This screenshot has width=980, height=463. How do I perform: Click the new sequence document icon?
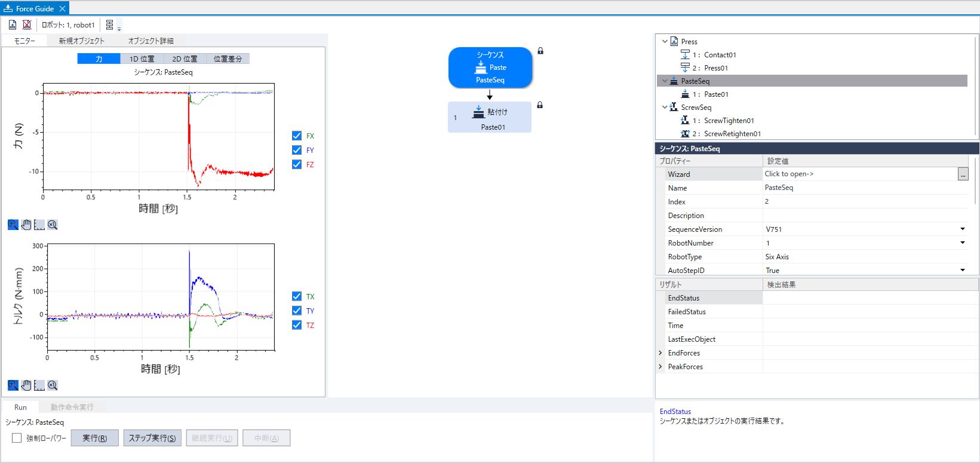(13, 24)
